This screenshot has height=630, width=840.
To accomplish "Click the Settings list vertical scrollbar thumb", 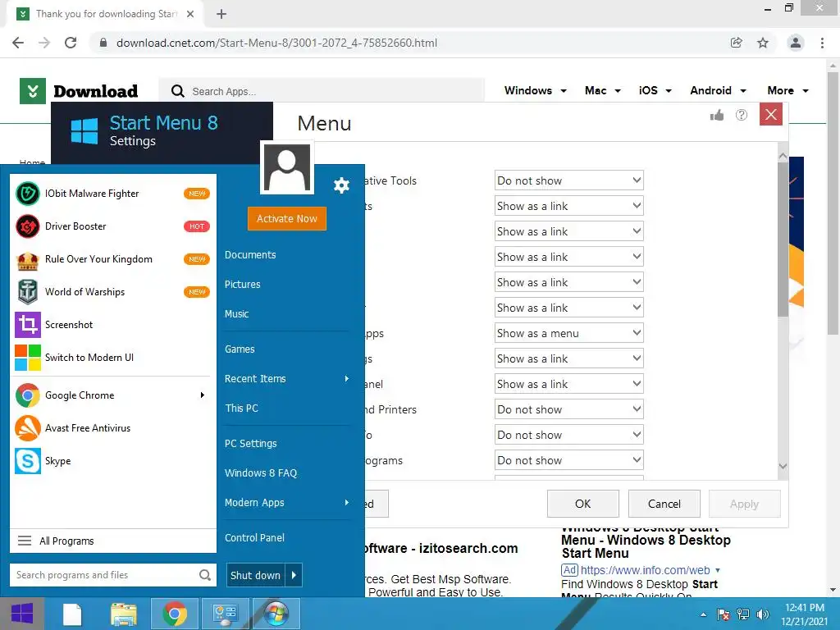I will 783,239.
